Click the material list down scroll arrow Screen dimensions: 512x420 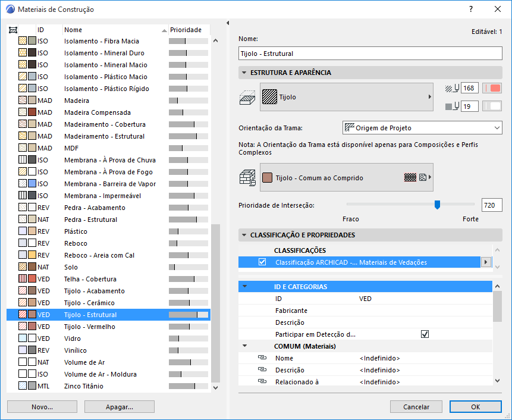coord(215,388)
